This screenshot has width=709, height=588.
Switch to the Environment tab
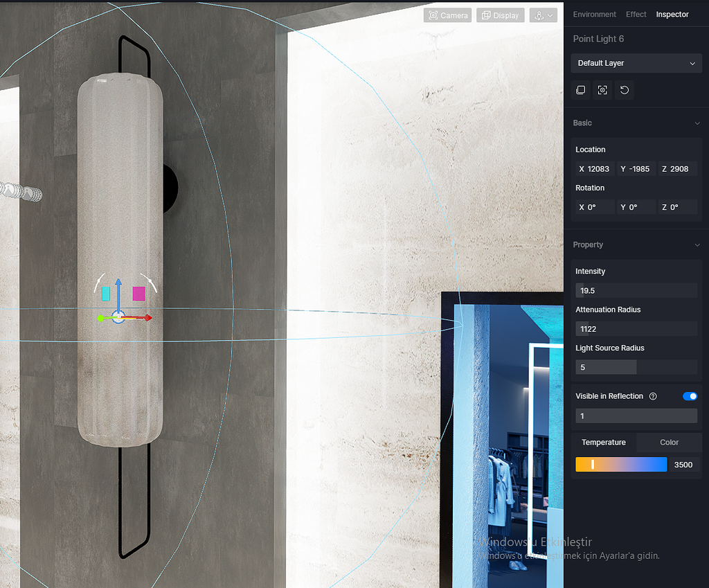point(595,14)
